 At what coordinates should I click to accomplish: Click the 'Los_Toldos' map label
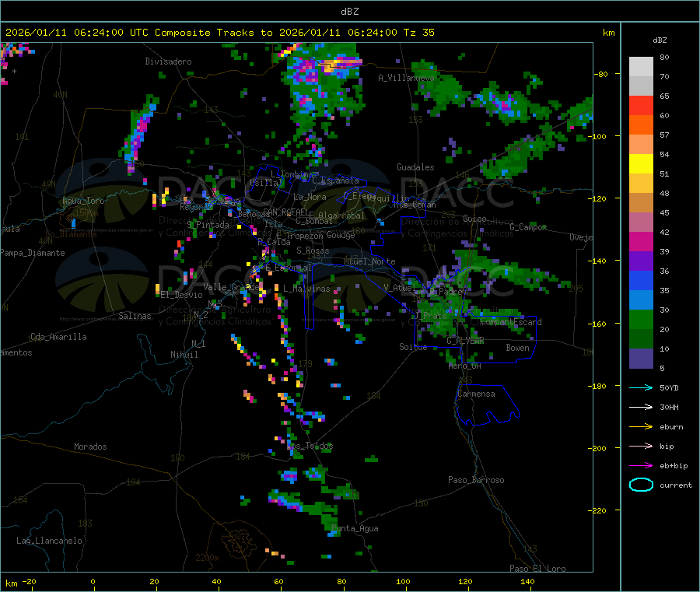click(310, 446)
